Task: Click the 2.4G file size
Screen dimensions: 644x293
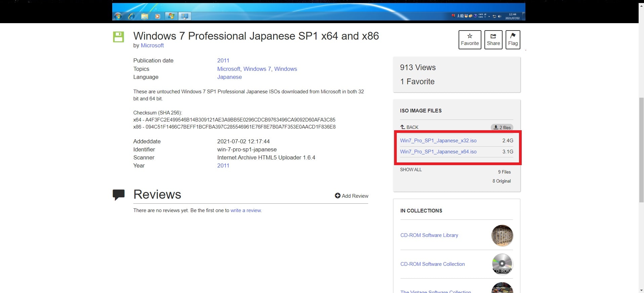Action: click(508, 141)
